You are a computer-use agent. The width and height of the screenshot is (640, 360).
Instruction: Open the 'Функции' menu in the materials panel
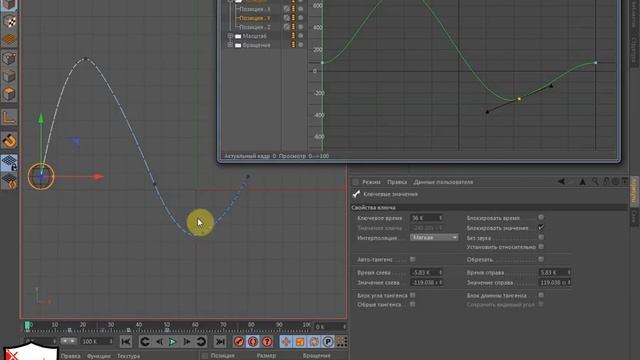click(x=98, y=356)
